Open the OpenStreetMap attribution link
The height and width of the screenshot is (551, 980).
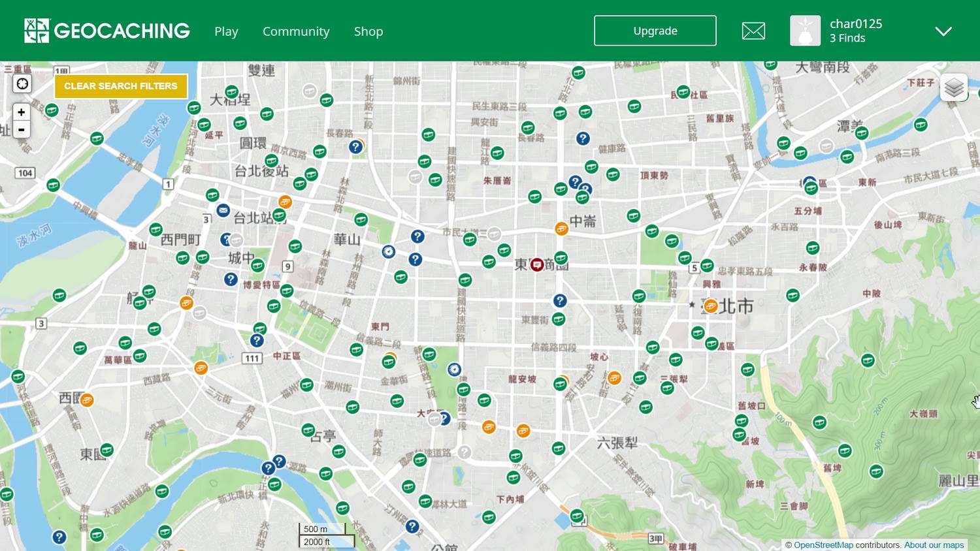(823, 545)
